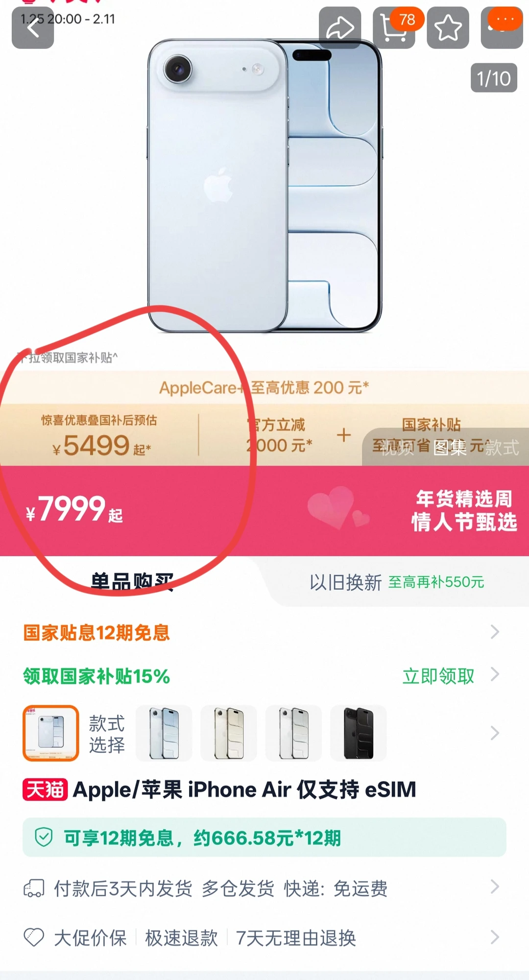Tap 立即领取 subsidy link
Screen dimensions: 529x980
[x=438, y=676]
